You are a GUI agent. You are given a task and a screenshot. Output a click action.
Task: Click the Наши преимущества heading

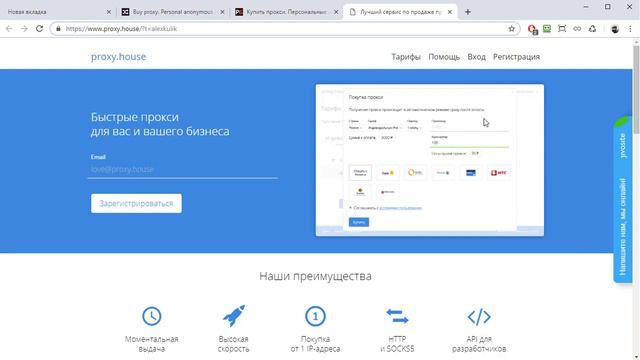(x=315, y=276)
